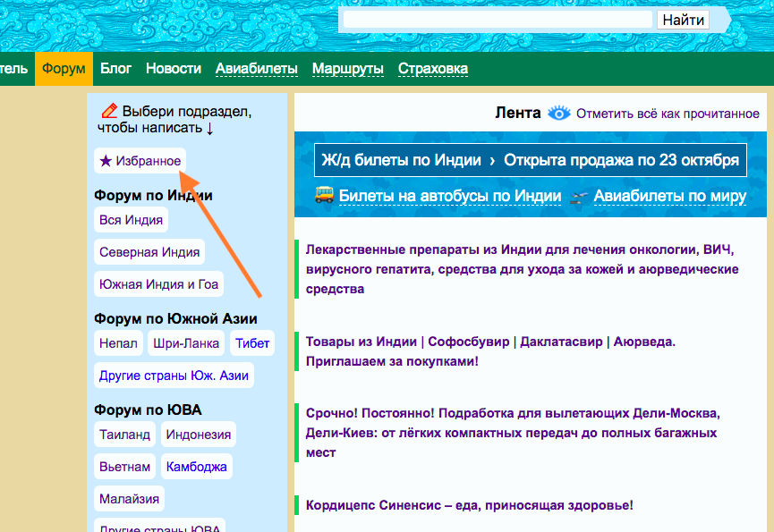Mark all as read via Отметить всё как прочитанное

[x=668, y=114]
